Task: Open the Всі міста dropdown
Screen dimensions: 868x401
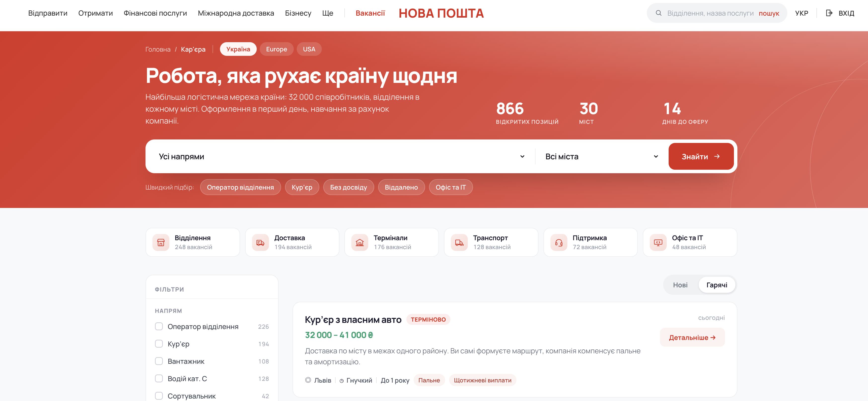Action: coord(601,156)
